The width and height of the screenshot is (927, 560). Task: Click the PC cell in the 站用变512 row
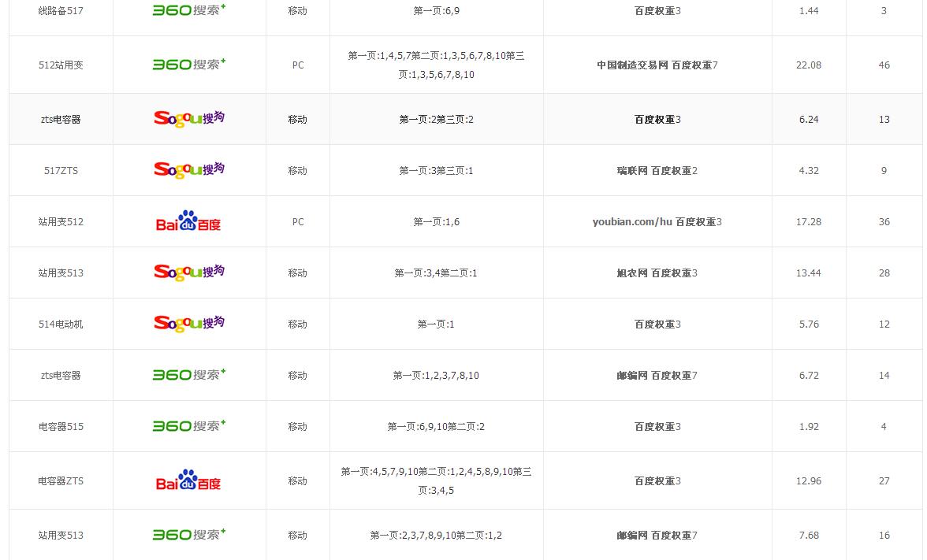tap(298, 222)
